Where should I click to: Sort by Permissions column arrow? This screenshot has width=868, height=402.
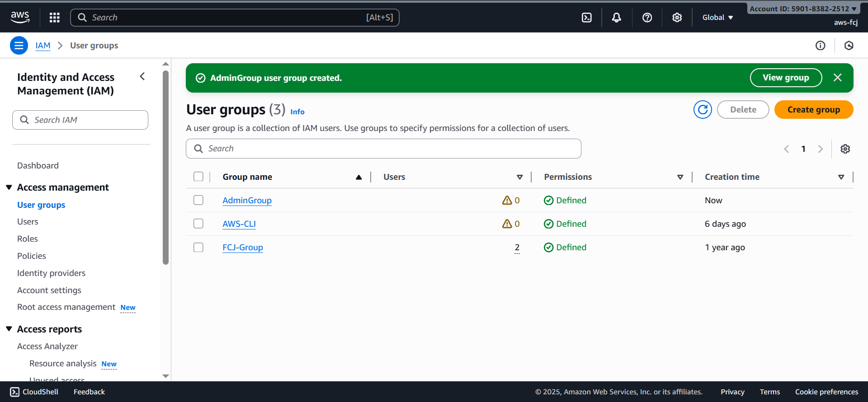[x=680, y=177]
